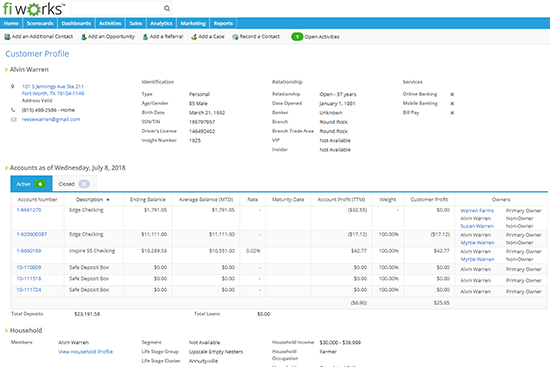
Task: Open the Warren Farms owner link
Action: pyautogui.click(x=477, y=211)
